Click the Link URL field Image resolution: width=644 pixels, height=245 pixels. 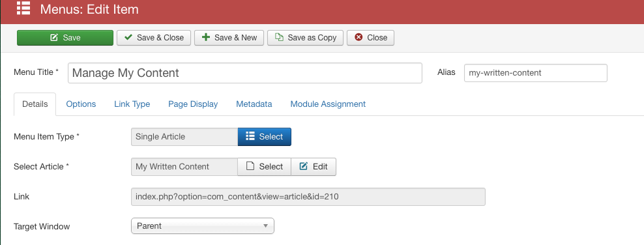tap(308, 197)
